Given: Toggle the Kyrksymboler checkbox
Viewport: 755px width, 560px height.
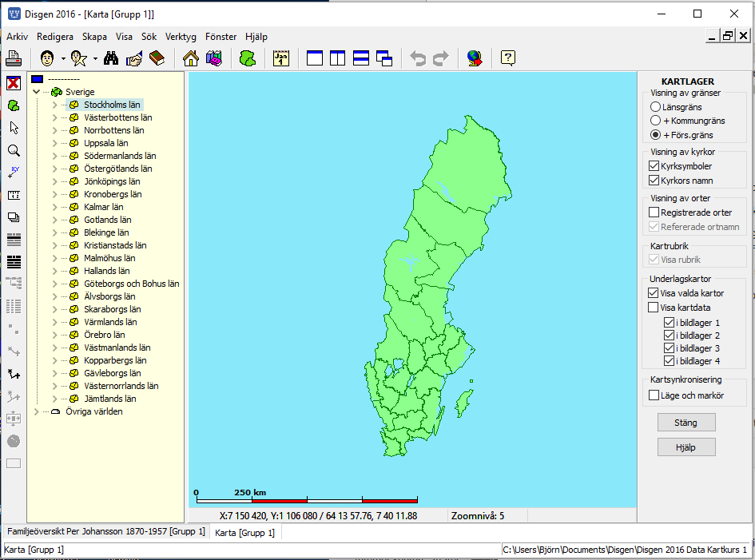Looking at the screenshot, I should [654, 166].
